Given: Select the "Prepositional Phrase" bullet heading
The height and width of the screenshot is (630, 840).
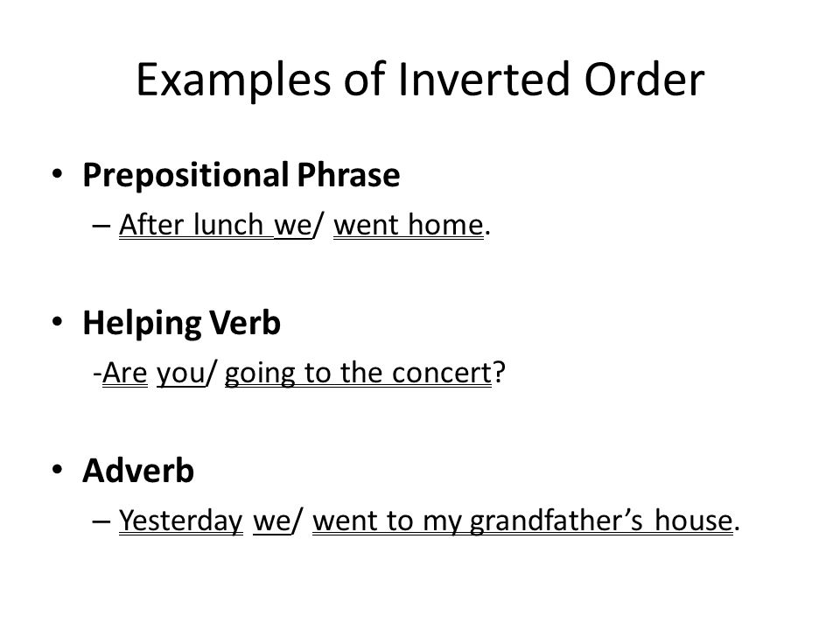Looking at the screenshot, I should (x=241, y=175).
